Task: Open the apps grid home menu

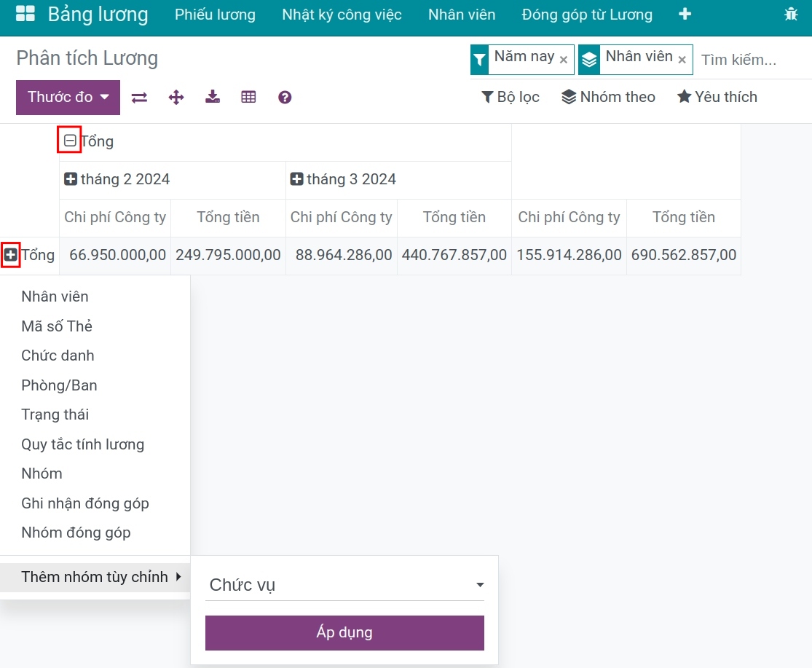Action: (25, 15)
